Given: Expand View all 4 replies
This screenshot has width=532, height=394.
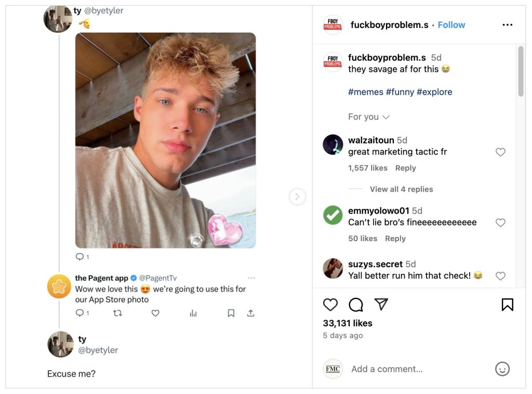Looking at the screenshot, I should pos(401,189).
